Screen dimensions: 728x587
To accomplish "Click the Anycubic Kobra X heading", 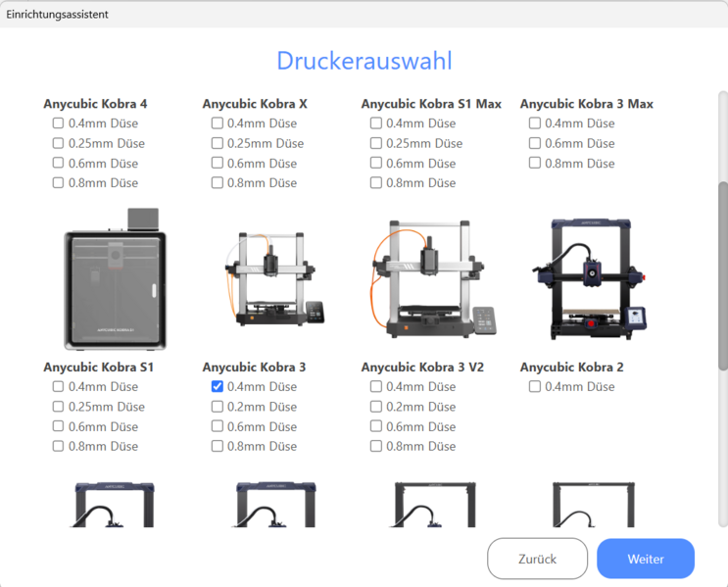I will (255, 104).
